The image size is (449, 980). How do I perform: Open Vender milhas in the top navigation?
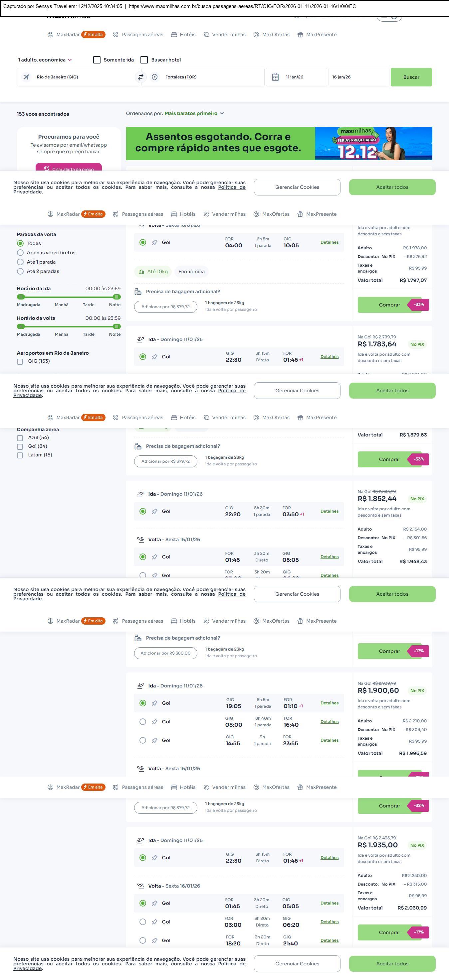(224, 35)
